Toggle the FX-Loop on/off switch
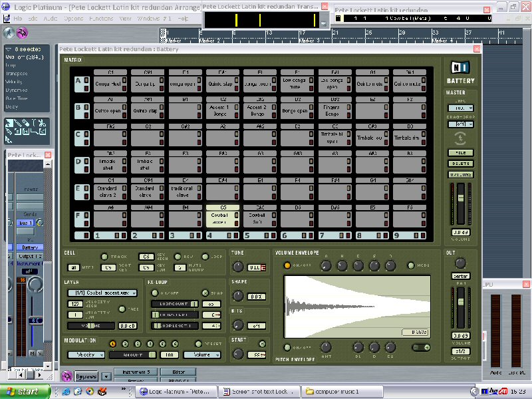The height and width of the screenshot is (399, 532). pos(154,293)
